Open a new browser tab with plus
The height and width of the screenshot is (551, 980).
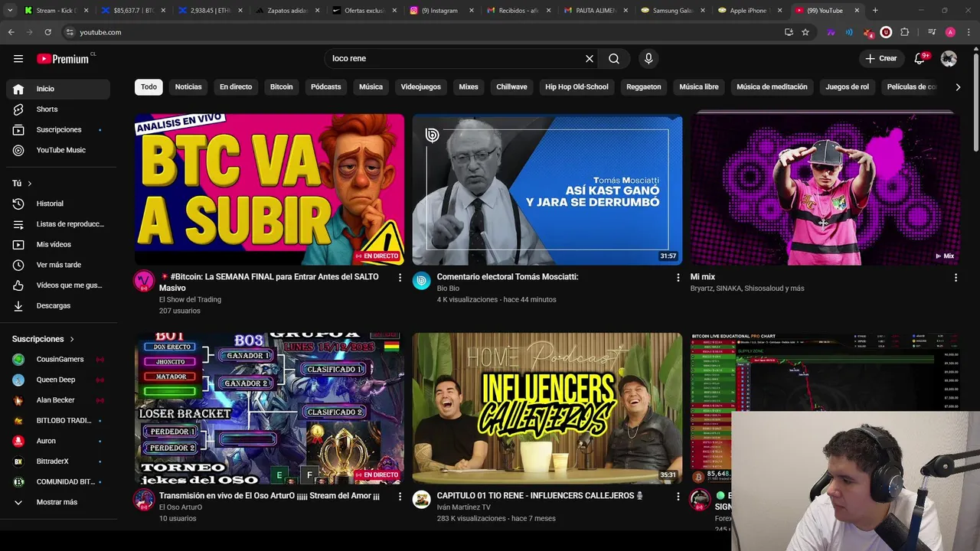pyautogui.click(x=875, y=11)
